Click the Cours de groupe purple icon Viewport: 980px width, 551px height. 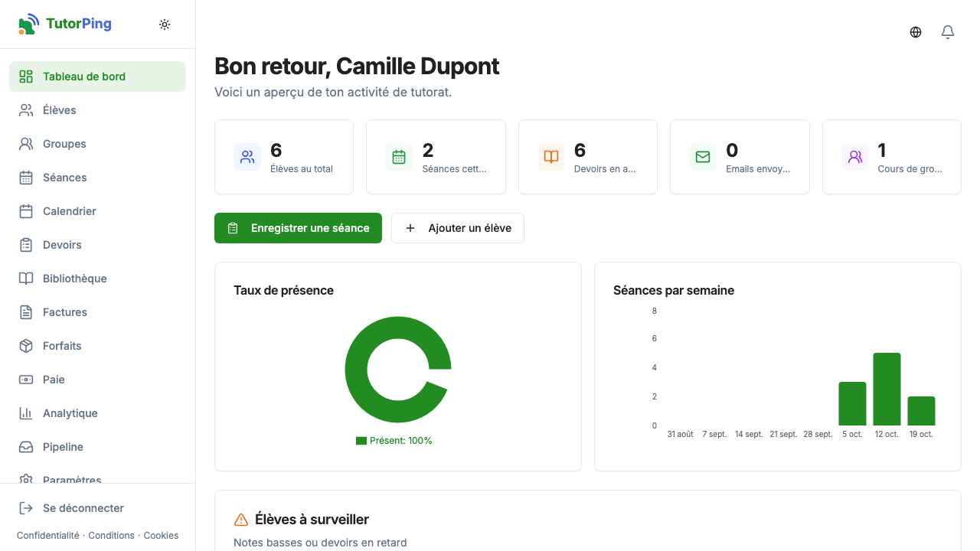point(855,157)
